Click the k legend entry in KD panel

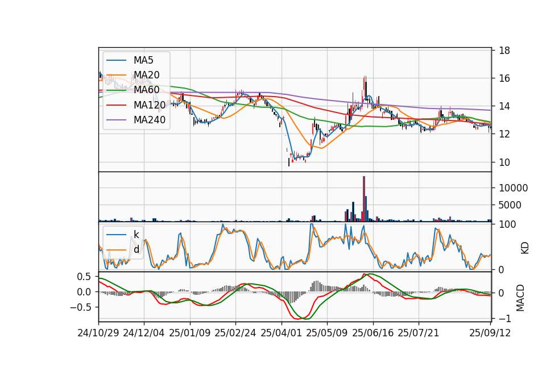136,235
